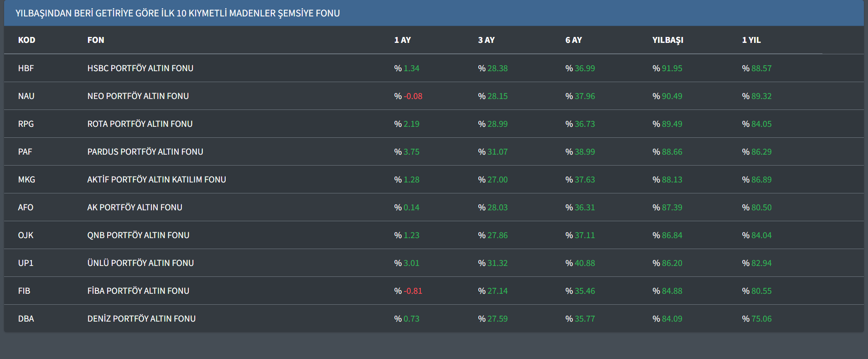Screen dimensions: 868x359
Task: Click the 6 AY column header
Action: 573,40
